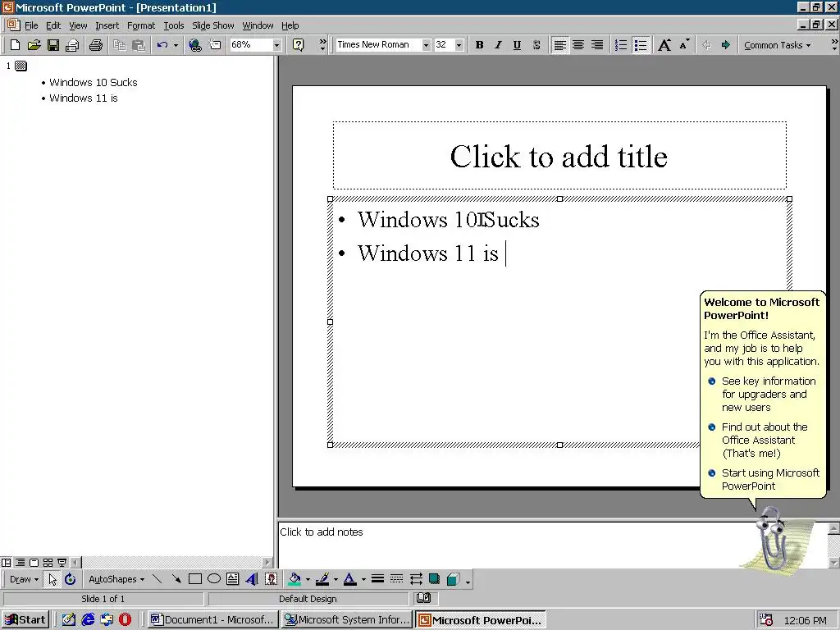This screenshot has width=840, height=630.
Task: Increase font size with large A icon
Action: point(664,45)
